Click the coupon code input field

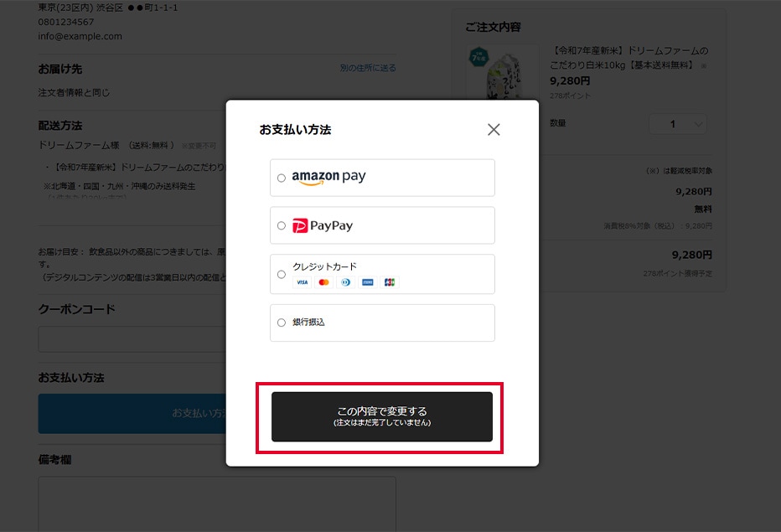132,339
